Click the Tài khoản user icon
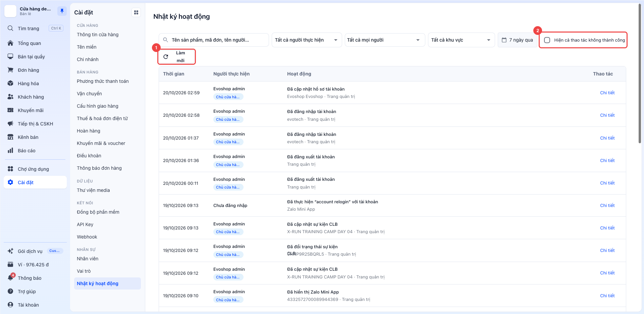 click(x=11, y=305)
